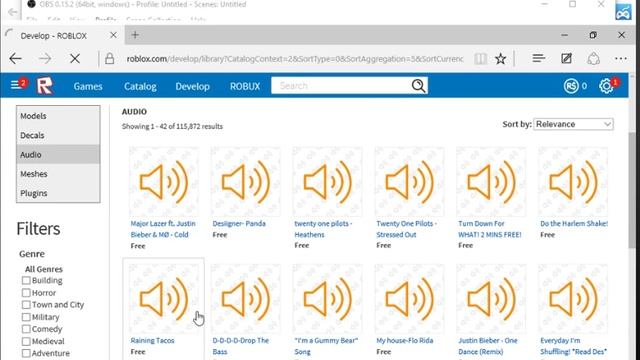Select Models in the library sidebar
Viewport: 640px width, 360px height.
[58, 116]
